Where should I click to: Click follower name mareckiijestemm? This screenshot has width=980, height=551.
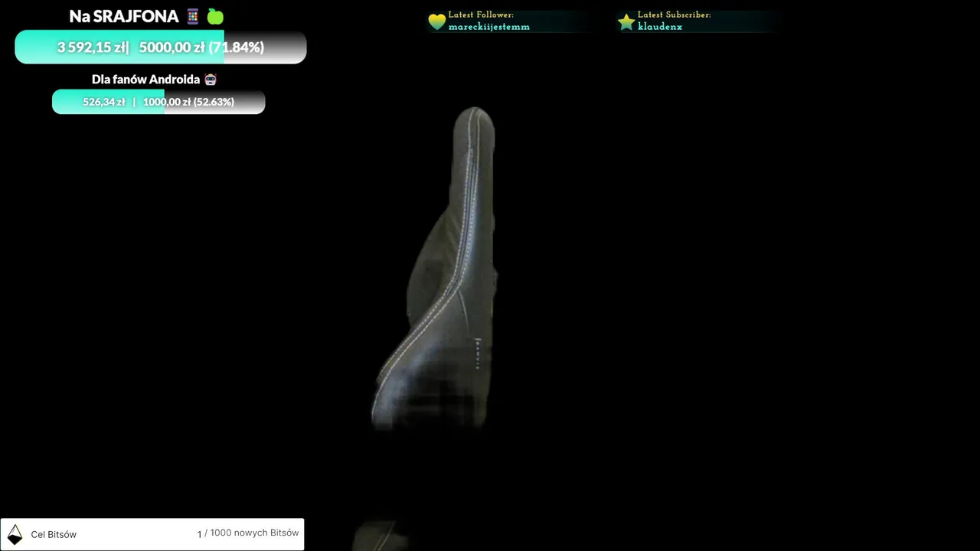pyautogui.click(x=489, y=26)
